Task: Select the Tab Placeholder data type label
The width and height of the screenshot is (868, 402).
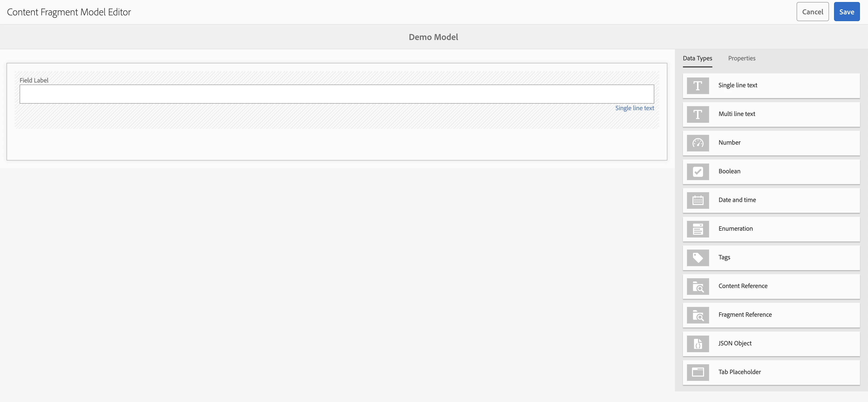Action: tap(739, 372)
